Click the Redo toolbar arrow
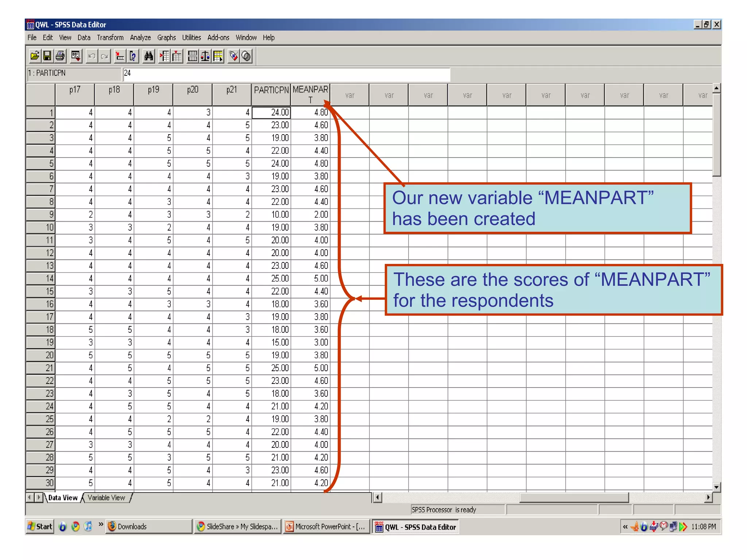The height and width of the screenshot is (560, 747). 105,56
